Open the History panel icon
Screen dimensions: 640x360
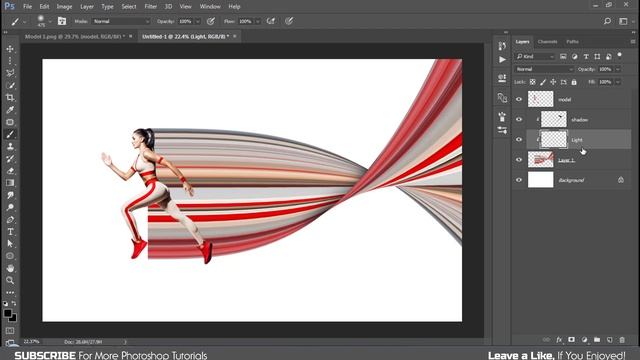click(x=502, y=46)
